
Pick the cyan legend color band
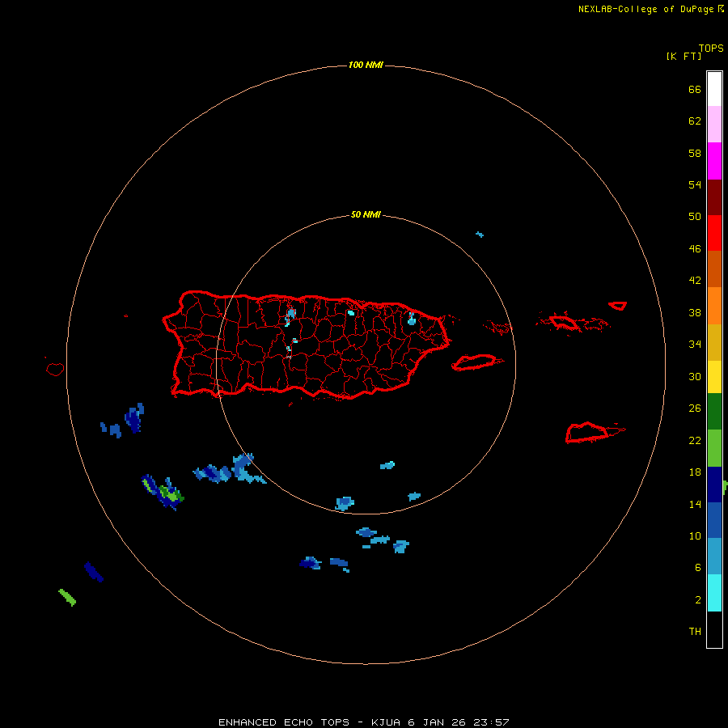(x=714, y=593)
